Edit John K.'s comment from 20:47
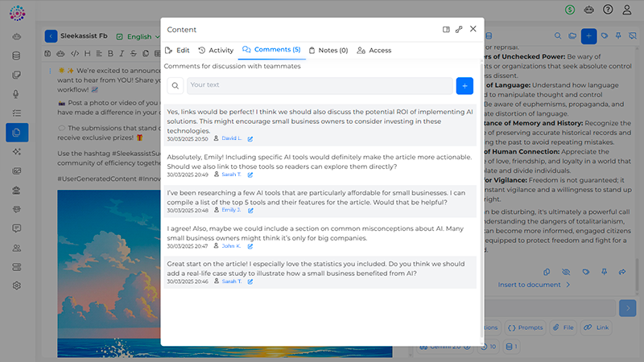644x362 pixels. [x=250, y=246]
